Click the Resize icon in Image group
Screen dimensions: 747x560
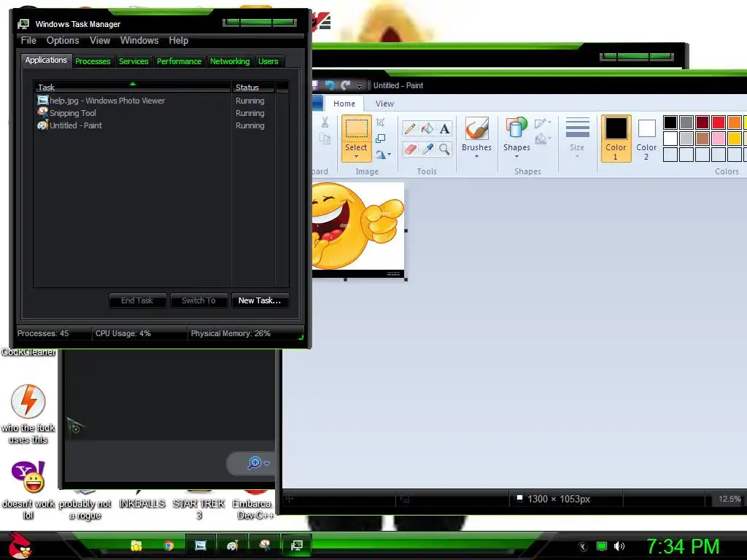pos(380,139)
